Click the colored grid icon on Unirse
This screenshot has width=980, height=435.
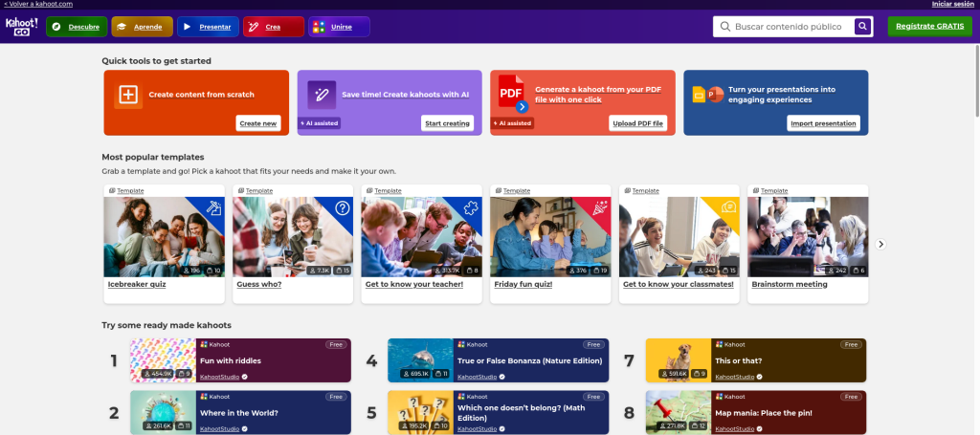(319, 27)
